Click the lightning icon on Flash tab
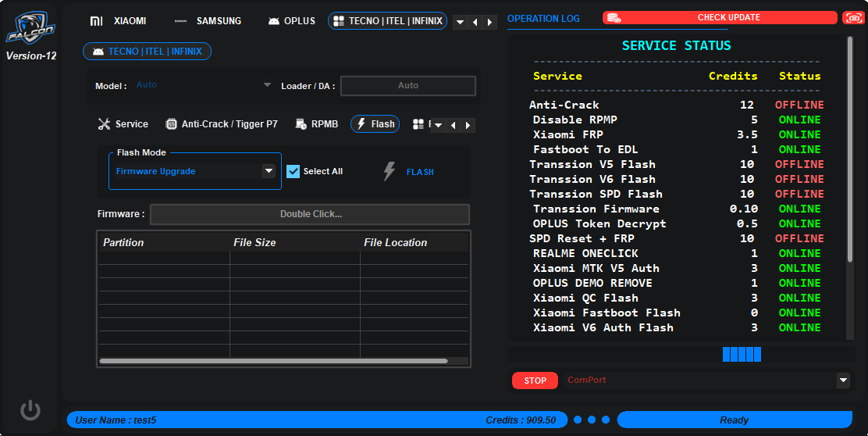This screenshot has width=868, height=436. (361, 124)
